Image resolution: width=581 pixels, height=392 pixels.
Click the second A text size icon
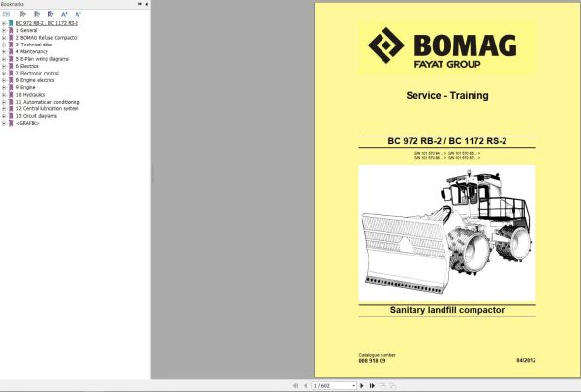[x=77, y=15]
